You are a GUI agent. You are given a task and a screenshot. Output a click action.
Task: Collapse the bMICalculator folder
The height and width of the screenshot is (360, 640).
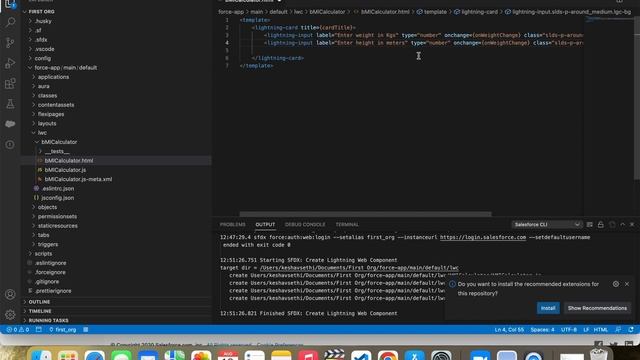(59, 142)
